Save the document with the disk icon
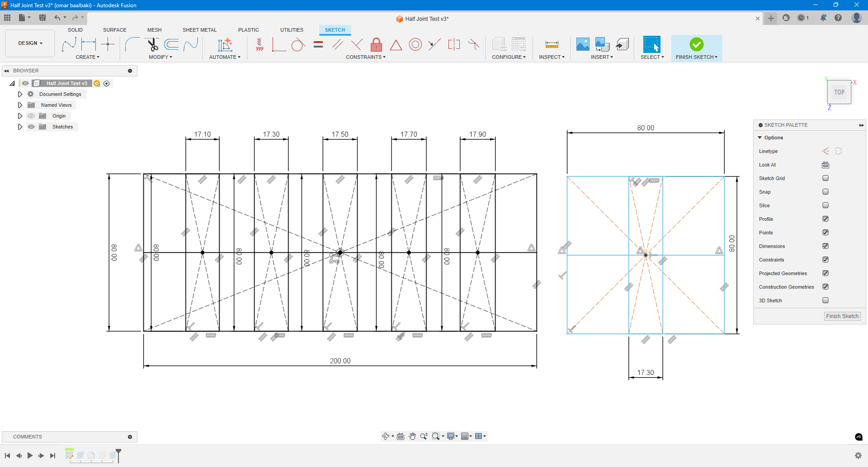868x467 pixels. pos(42,18)
